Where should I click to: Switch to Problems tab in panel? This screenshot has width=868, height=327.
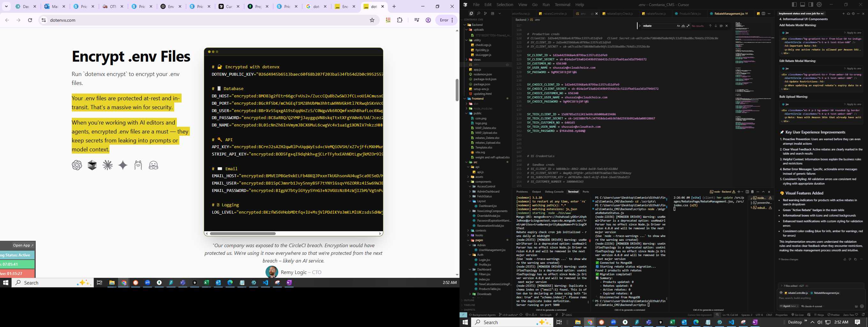click(522, 192)
